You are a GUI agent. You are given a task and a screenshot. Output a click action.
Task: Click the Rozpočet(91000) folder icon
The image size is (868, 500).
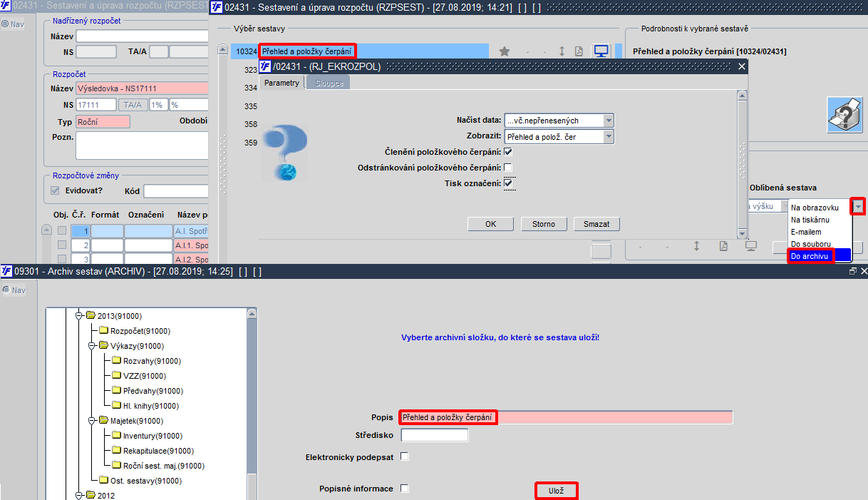[x=103, y=330]
